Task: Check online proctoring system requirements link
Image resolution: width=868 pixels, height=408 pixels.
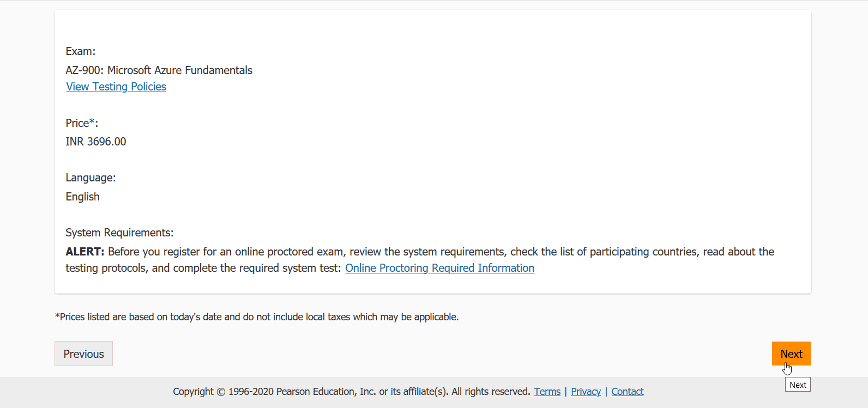Action: coord(439,267)
